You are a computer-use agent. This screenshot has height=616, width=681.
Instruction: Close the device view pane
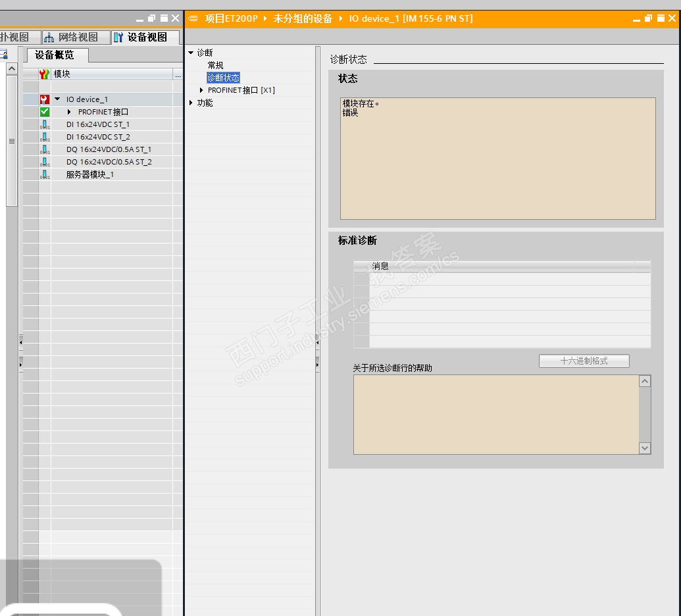(x=176, y=18)
